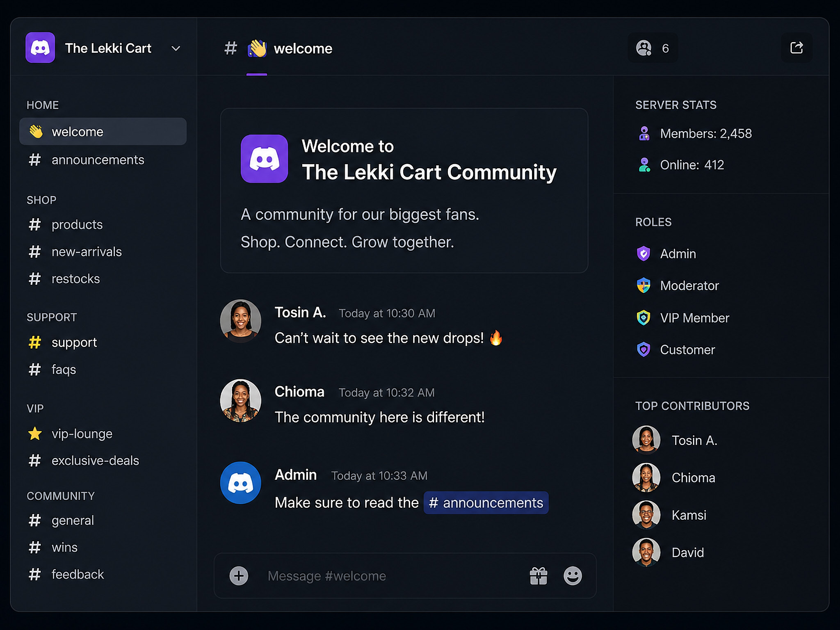Screen dimensions: 840x630
Task: Open David's profile in Top Contributors
Action: [x=688, y=552]
